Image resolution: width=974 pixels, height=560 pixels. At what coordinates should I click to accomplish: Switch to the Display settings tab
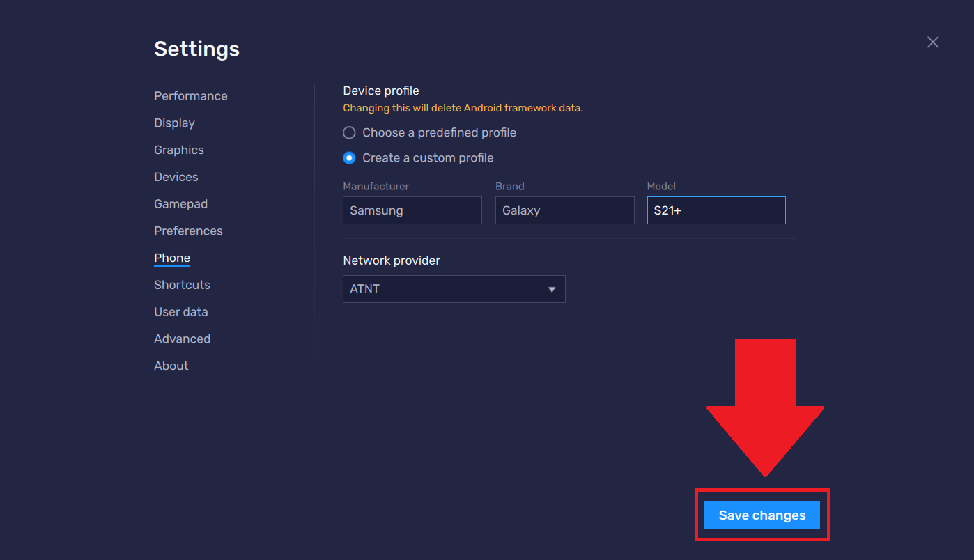click(174, 123)
